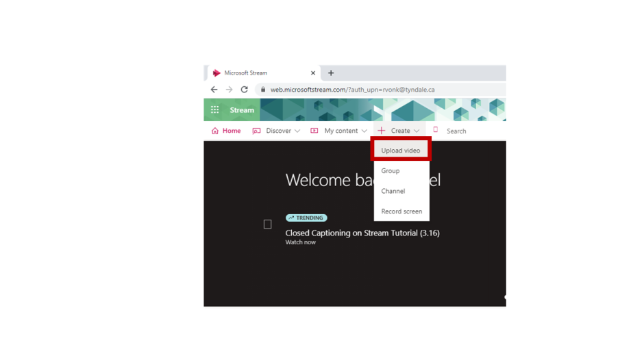Screen dimensions: 644x362
Task: Select Upload video from Create menu
Action: pos(401,151)
